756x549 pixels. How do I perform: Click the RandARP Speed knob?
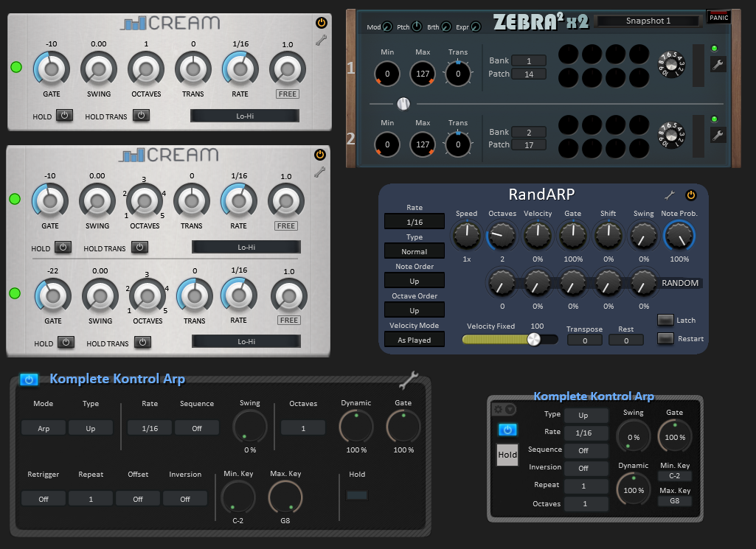click(x=467, y=235)
